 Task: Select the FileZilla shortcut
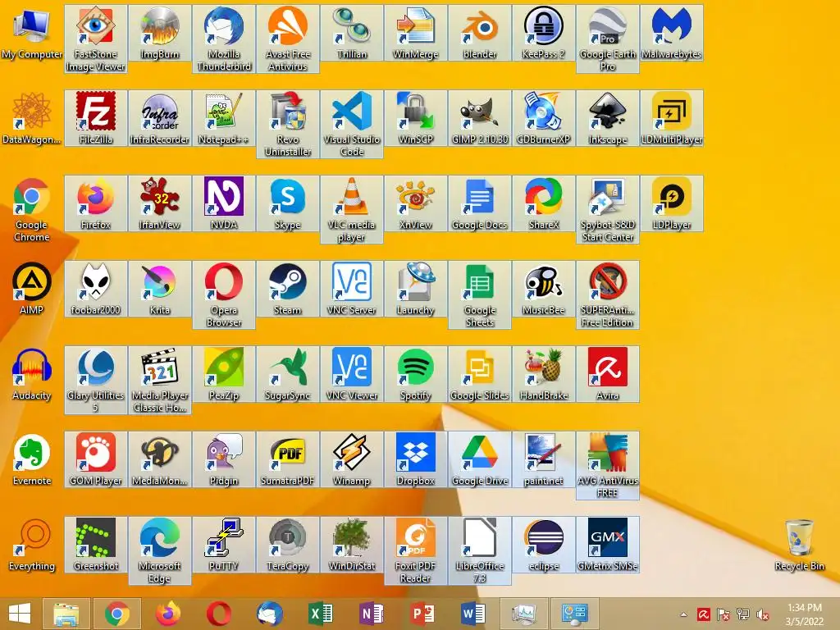[95, 118]
